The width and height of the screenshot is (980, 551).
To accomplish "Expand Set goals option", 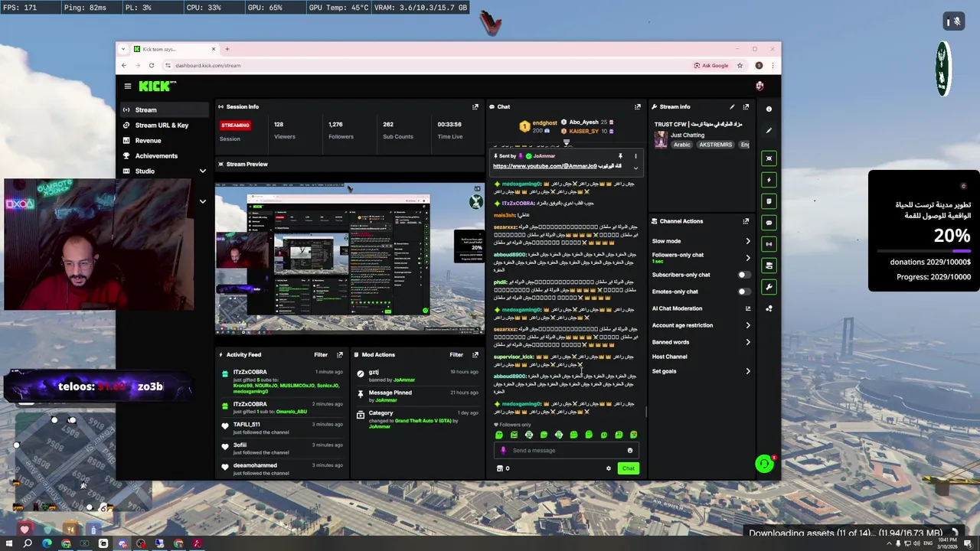I will tap(748, 371).
